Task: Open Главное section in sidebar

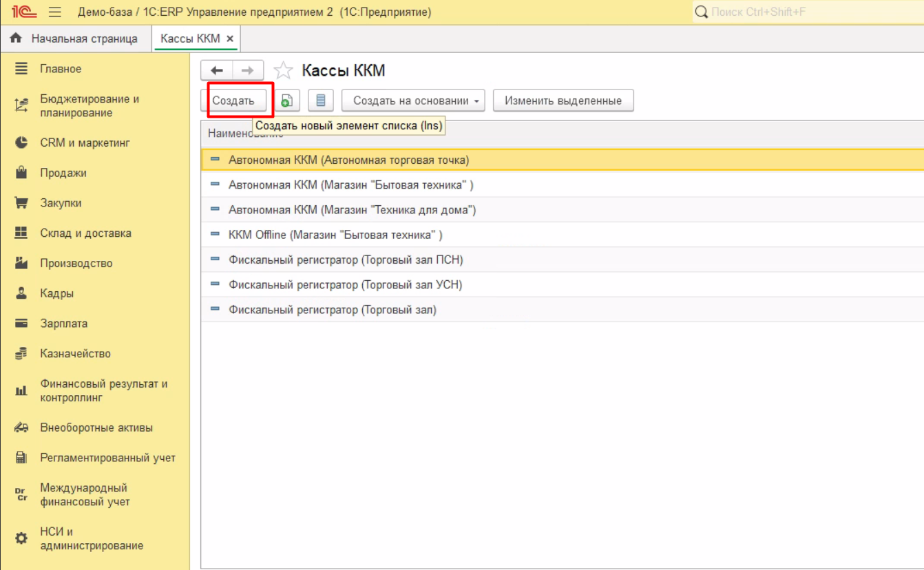Action: [x=61, y=69]
